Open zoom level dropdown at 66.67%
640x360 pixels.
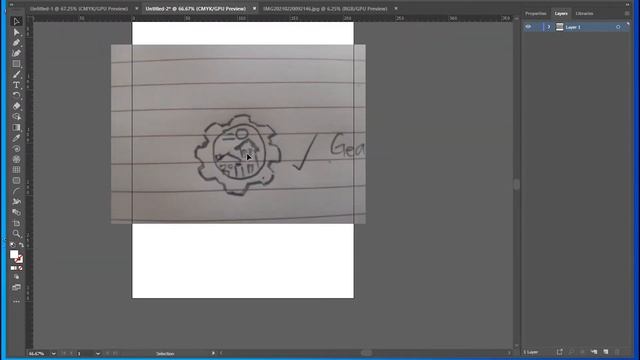pyautogui.click(x=53, y=353)
